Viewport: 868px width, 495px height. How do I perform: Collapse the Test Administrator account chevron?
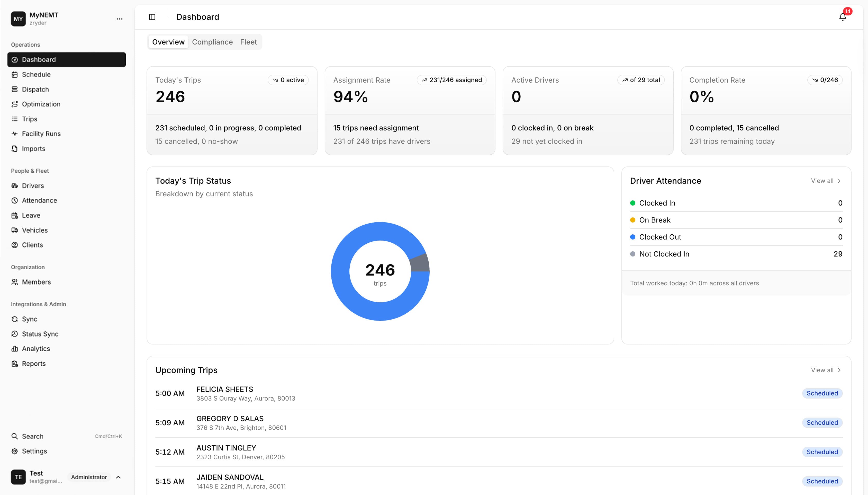[x=118, y=477]
